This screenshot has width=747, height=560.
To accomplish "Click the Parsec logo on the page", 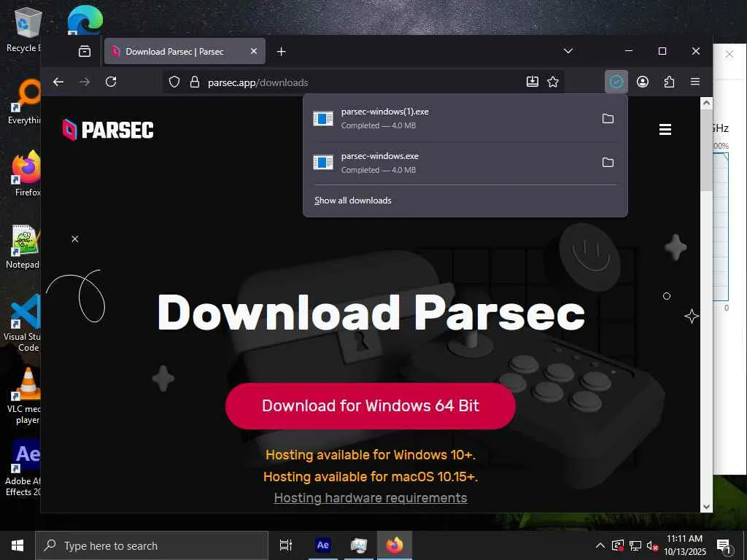I will pyautogui.click(x=108, y=130).
